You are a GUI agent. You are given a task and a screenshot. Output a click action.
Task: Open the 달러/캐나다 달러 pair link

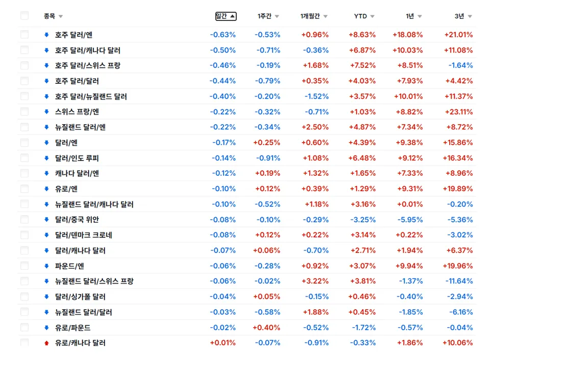(80, 250)
